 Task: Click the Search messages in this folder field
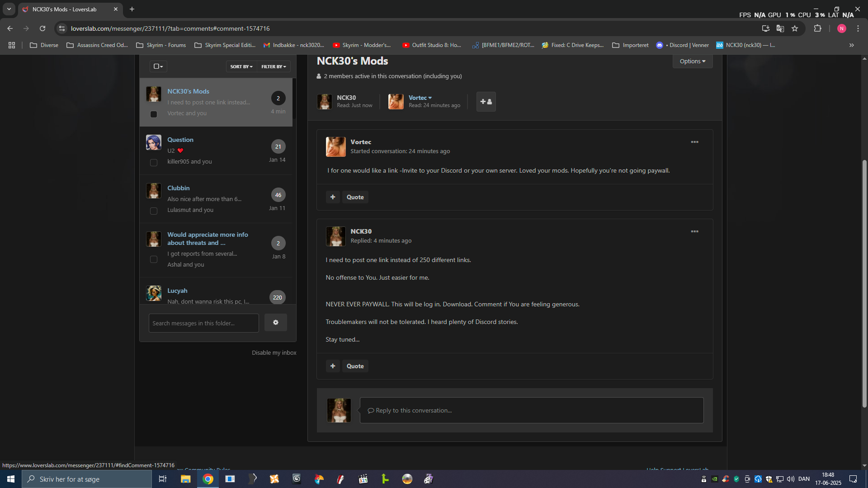point(204,323)
